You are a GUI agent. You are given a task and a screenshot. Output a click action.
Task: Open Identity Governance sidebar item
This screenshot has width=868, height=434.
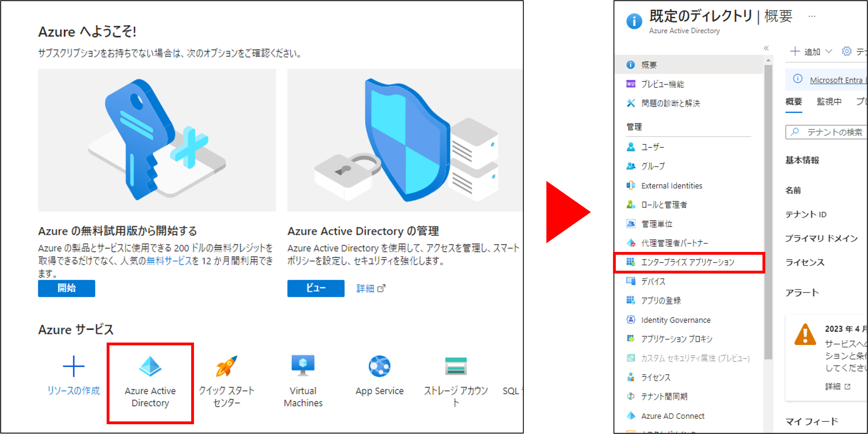(676, 320)
